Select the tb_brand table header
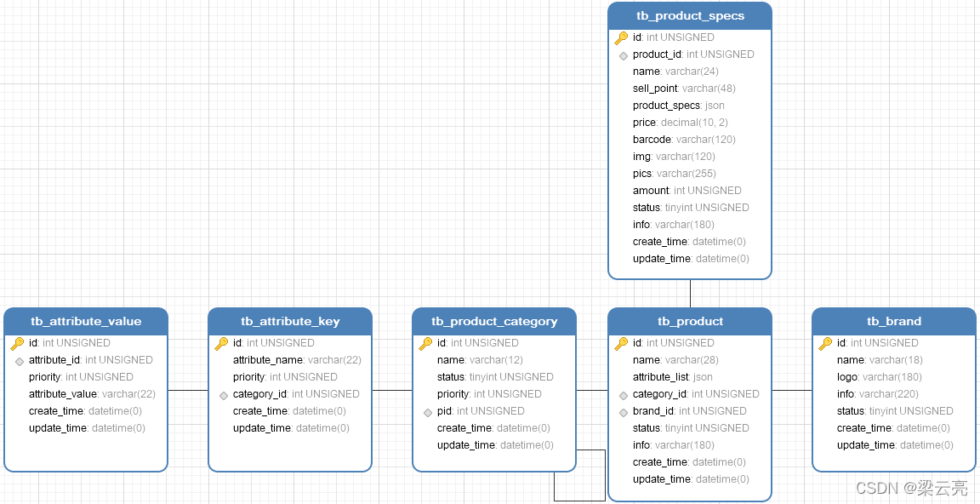The height and width of the screenshot is (504, 980). coord(894,322)
